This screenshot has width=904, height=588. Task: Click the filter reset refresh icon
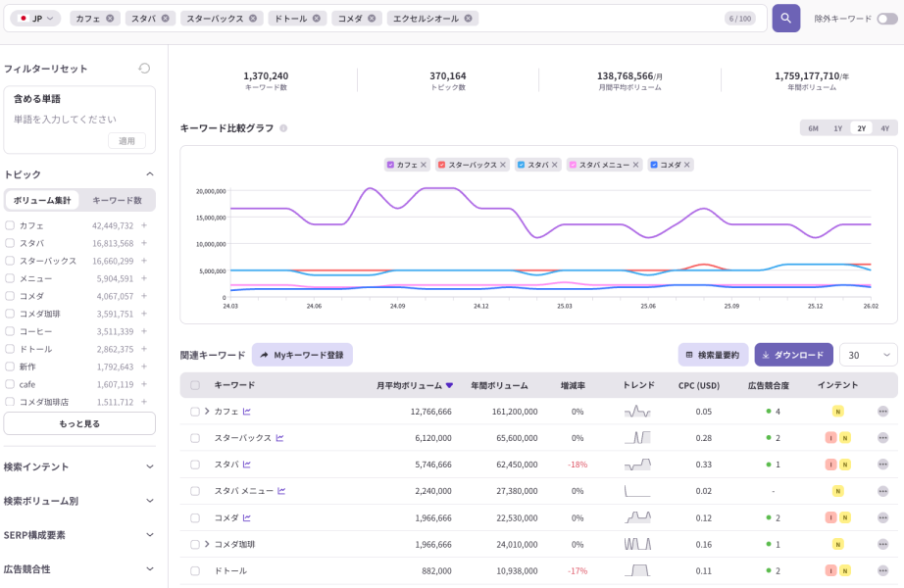(x=144, y=69)
